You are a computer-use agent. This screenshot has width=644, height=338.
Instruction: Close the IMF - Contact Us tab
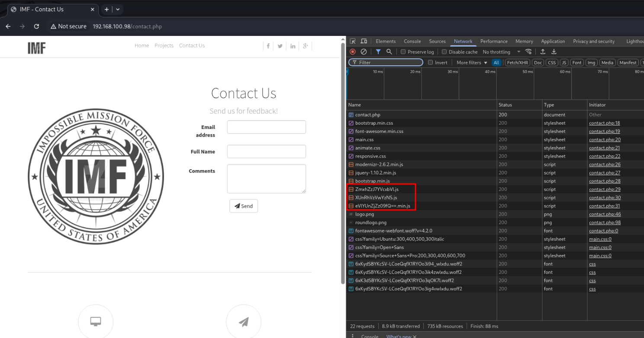(92, 9)
